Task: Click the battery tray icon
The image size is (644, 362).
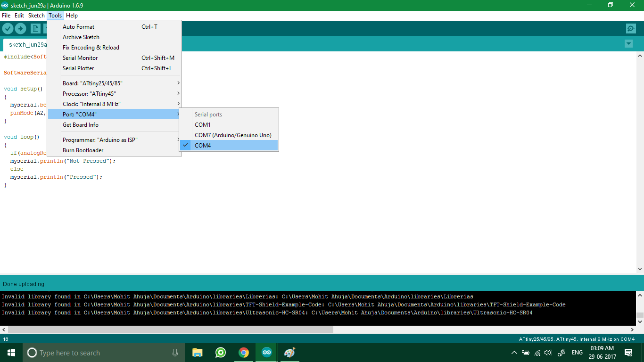Action: point(526,353)
